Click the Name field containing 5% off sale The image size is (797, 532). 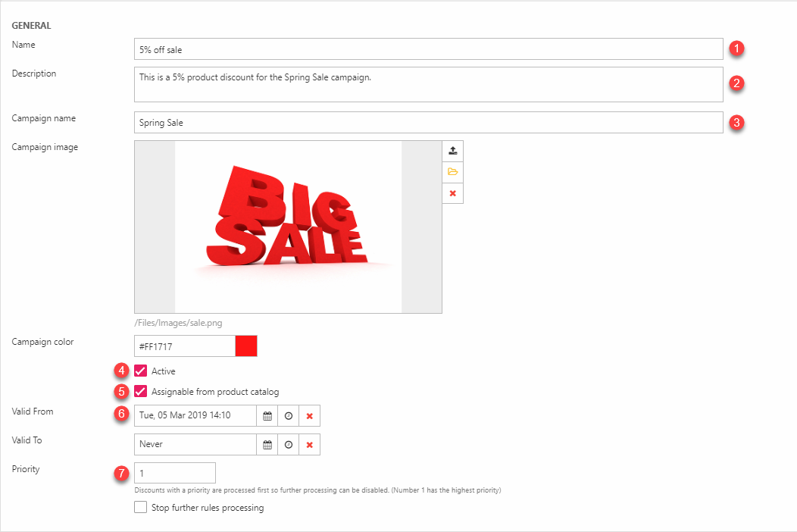tap(428, 49)
